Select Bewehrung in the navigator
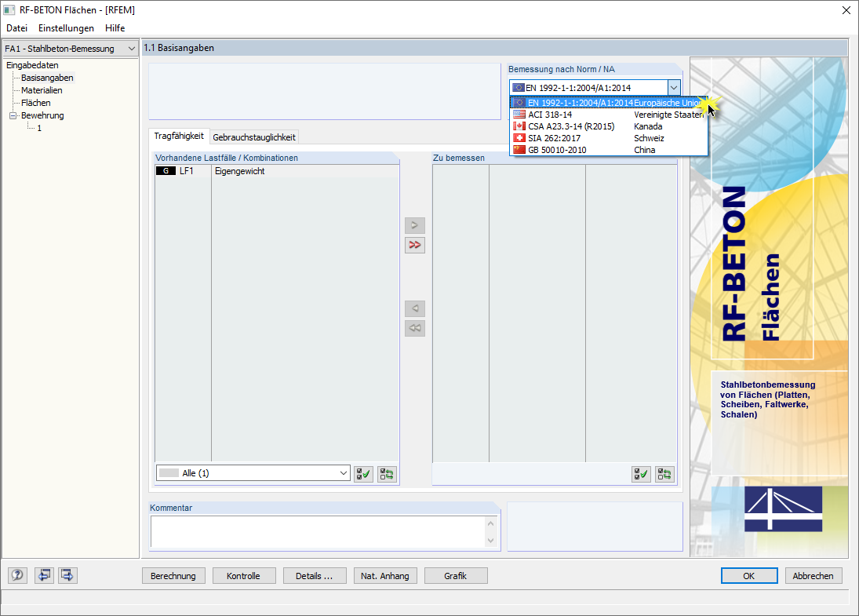The width and height of the screenshot is (859, 616). click(x=42, y=115)
